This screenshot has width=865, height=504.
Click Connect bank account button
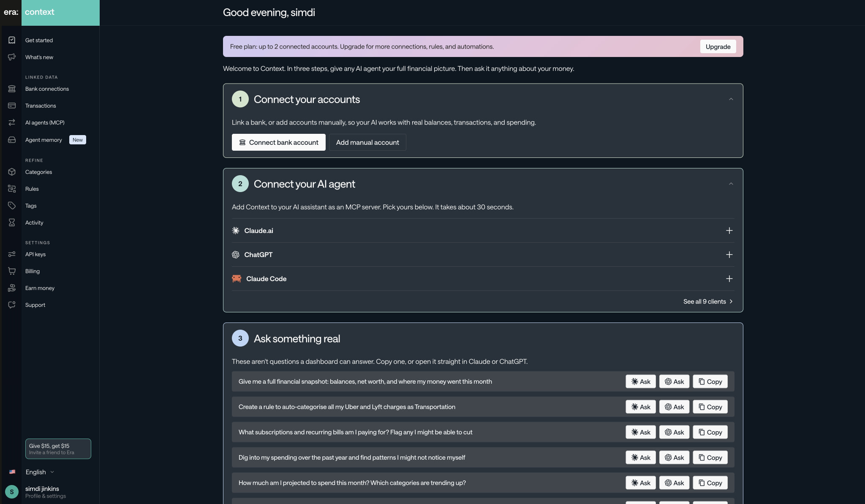tap(278, 142)
